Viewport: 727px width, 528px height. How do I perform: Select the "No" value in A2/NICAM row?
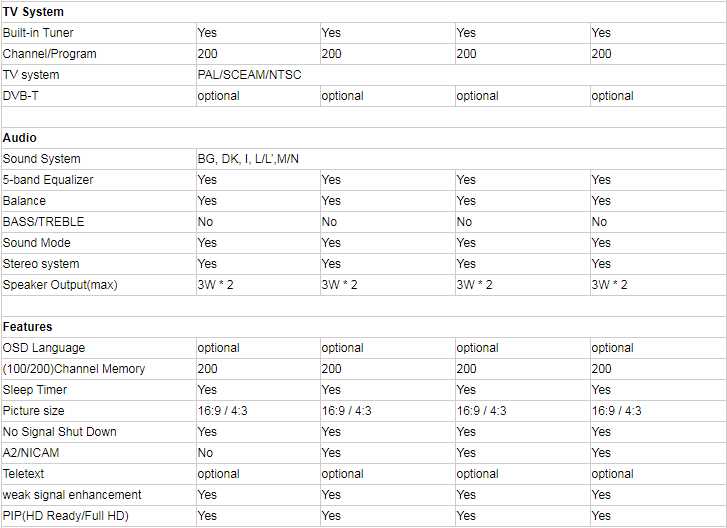[205, 453]
